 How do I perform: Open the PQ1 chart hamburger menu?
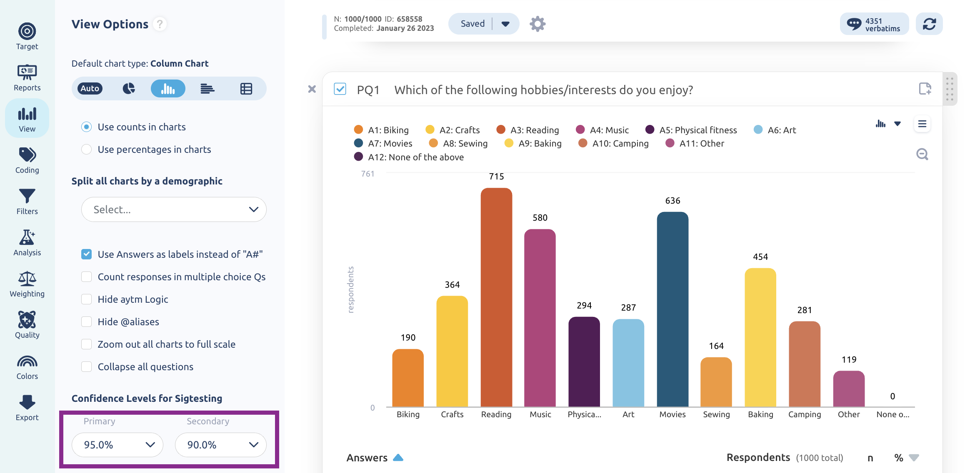click(922, 124)
